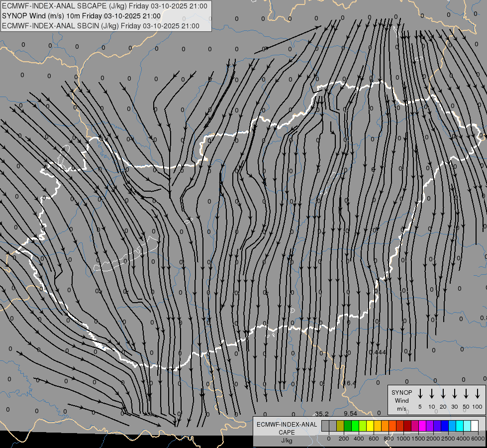Click the 800 tick label on CAPE scale
This screenshot has width=487, height=448.
click(x=389, y=439)
